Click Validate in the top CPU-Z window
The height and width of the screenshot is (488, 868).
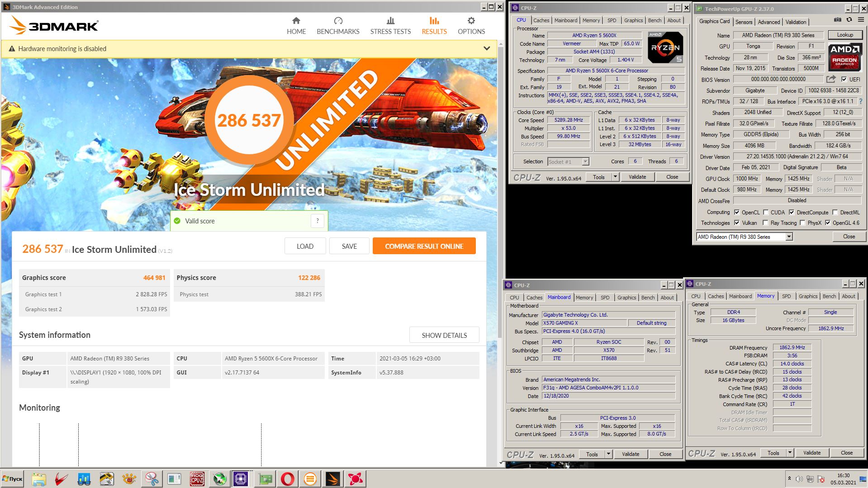(x=637, y=177)
